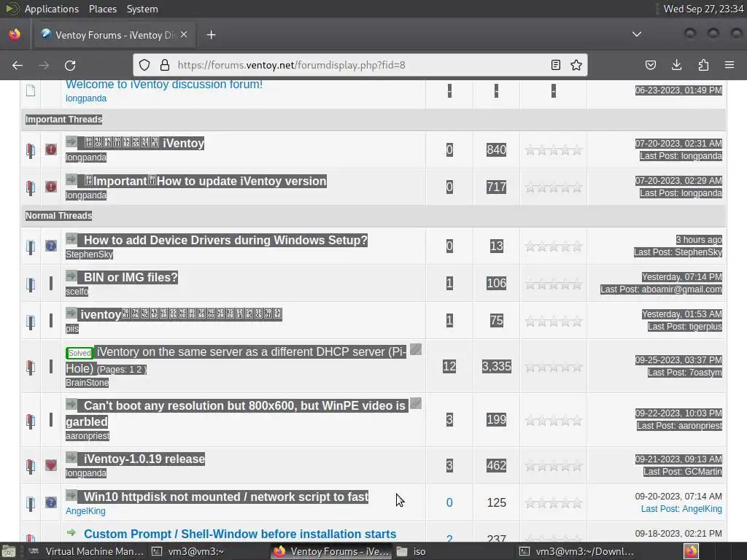Open 'Custom Prompt / Shell-Window before installation starts'

point(240,534)
